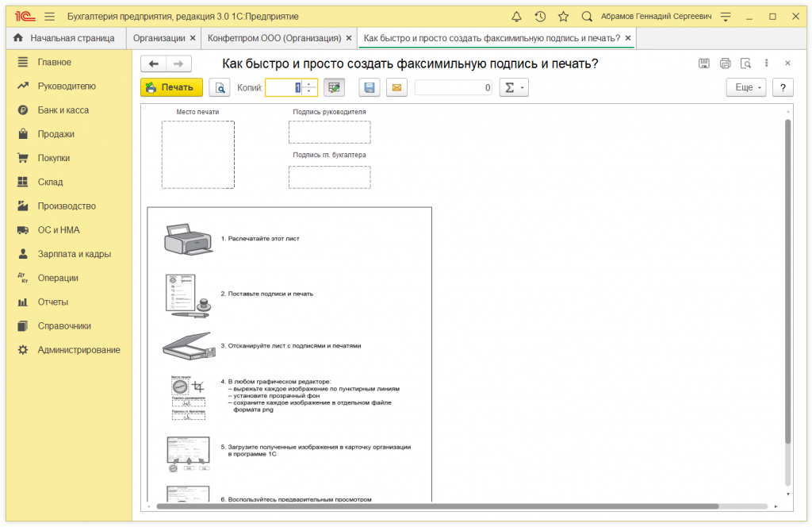Close the Конфетпром ООО tab
The width and height of the screenshot is (812, 527).
pos(349,38)
